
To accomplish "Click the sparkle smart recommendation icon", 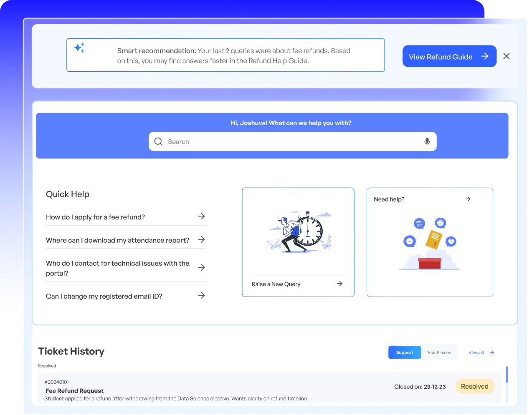I will (79, 48).
